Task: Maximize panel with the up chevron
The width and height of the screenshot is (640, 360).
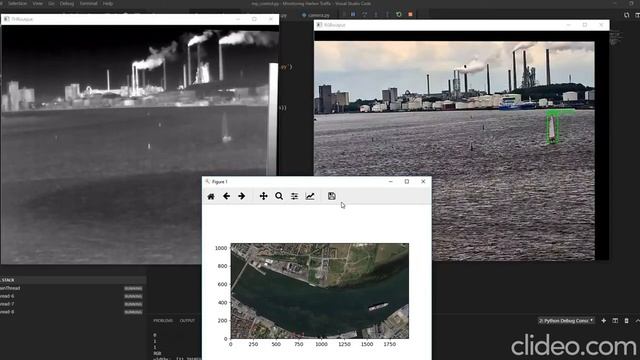Action: coord(638,321)
